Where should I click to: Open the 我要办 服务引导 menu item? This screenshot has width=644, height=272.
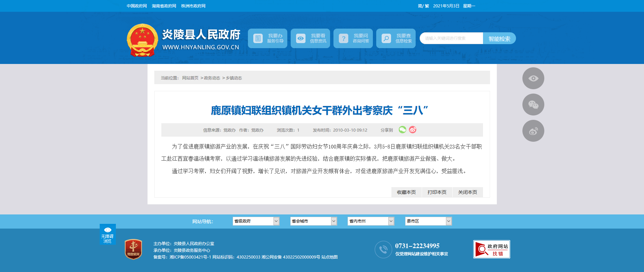coord(267,38)
